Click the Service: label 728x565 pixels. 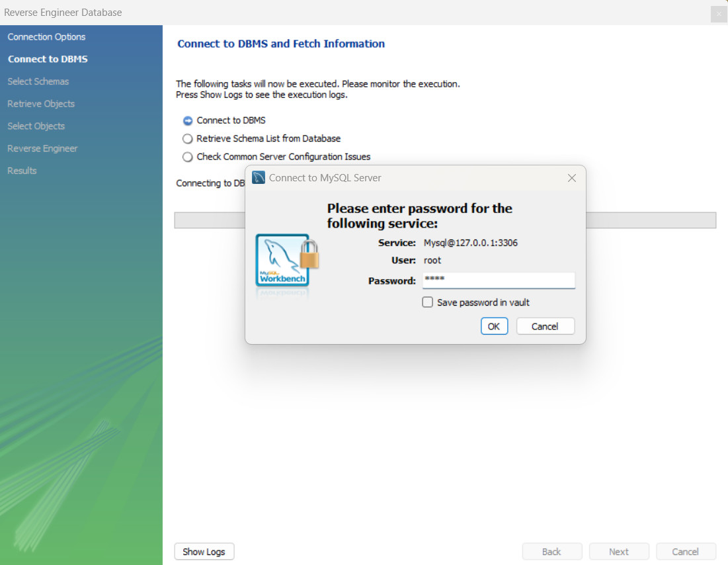click(x=397, y=243)
